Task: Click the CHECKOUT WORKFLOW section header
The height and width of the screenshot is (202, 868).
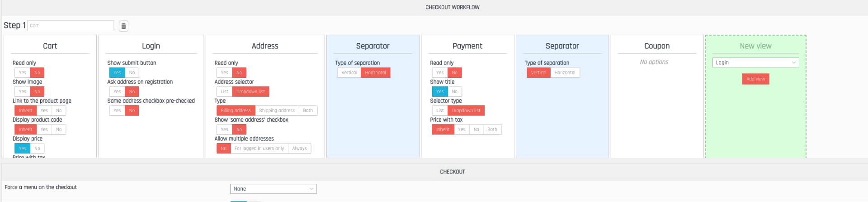Action: pos(452,7)
